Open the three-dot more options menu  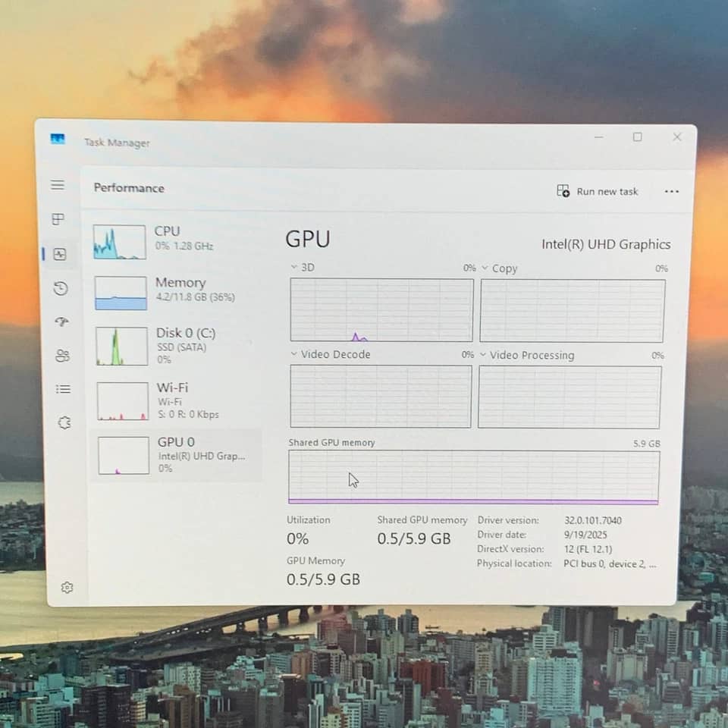(x=671, y=191)
